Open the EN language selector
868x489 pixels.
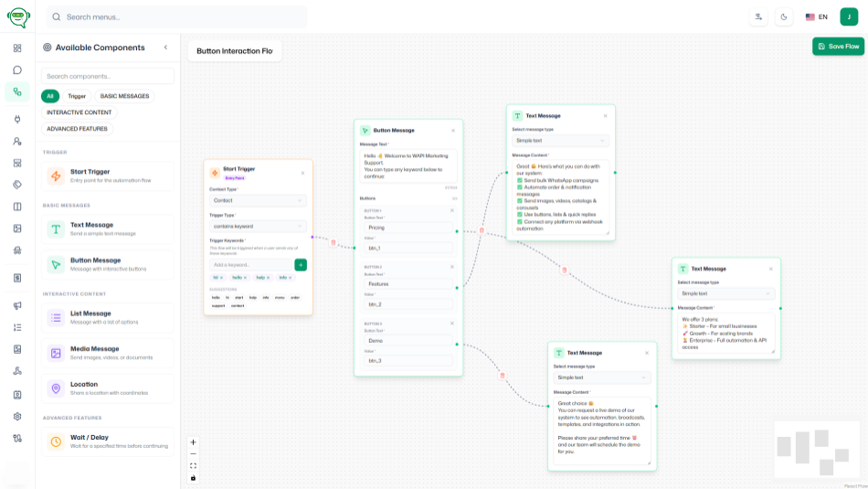tap(817, 17)
